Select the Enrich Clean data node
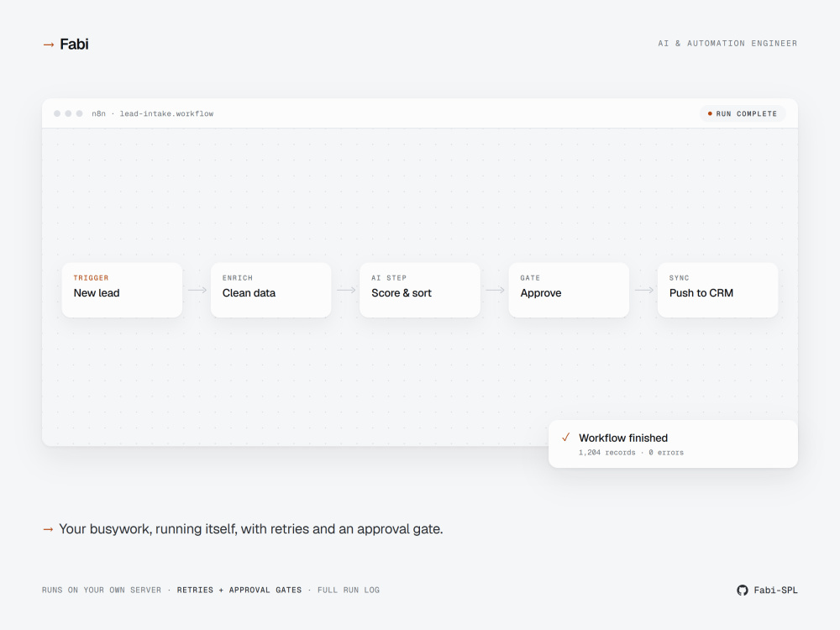The width and height of the screenshot is (840, 630). coord(271,290)
